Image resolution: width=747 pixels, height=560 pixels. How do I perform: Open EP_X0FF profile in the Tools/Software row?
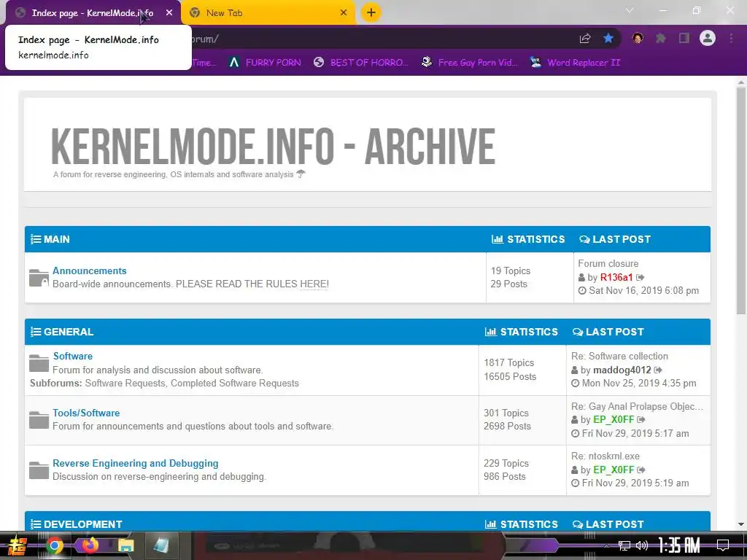[614, 419]
